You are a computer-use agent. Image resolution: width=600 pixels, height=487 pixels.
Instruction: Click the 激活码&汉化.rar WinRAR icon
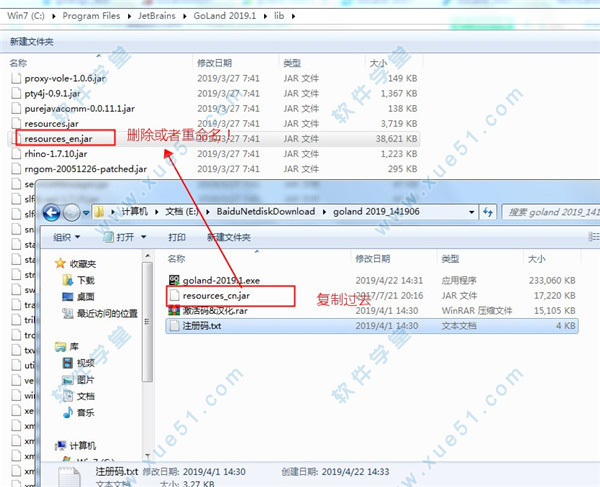coord(174,311)
